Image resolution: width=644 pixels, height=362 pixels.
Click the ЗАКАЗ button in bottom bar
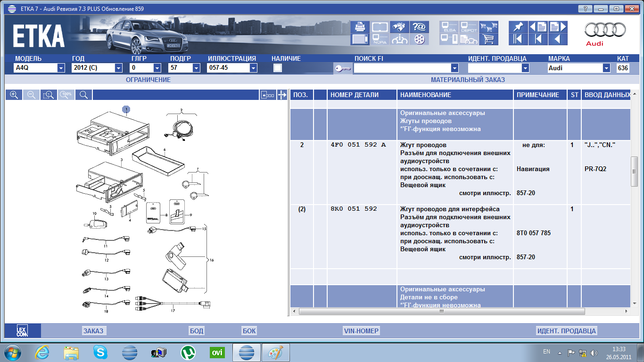pos(93,331)
